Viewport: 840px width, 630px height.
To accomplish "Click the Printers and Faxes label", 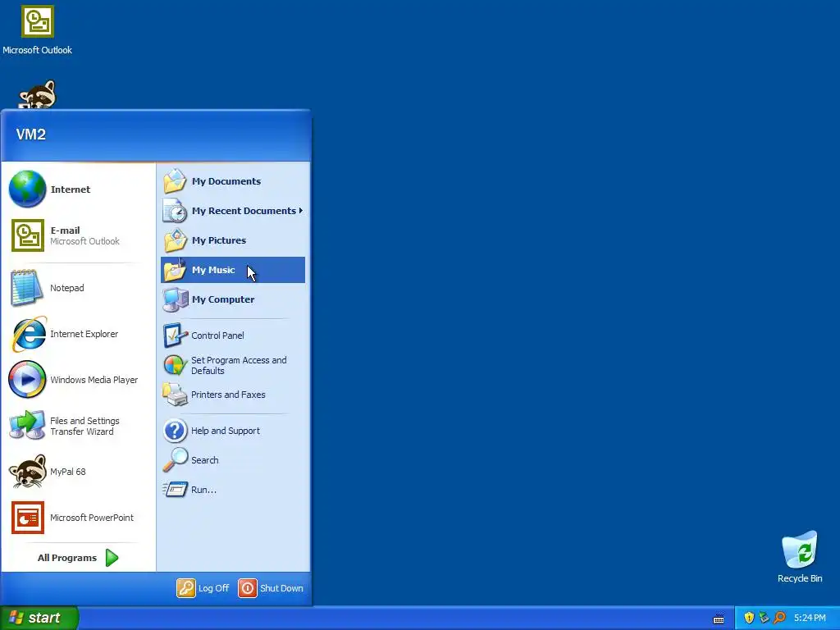I will point(228,395).
